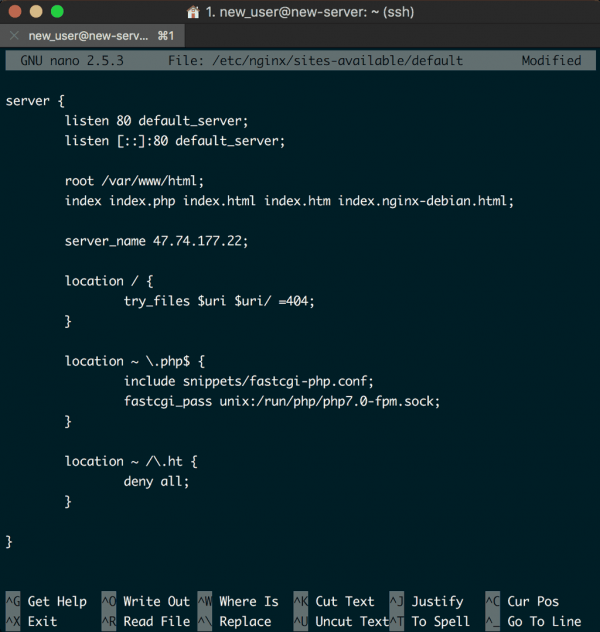Click 'index.php' in the index line

142,201
